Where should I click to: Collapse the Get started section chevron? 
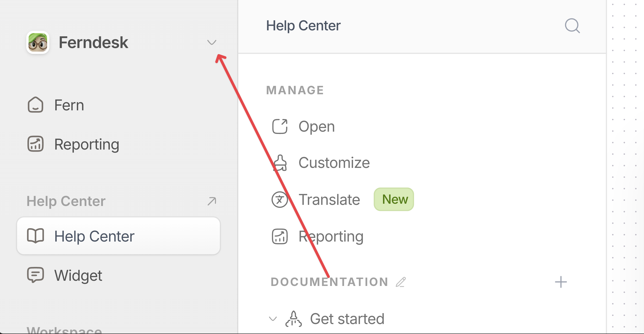click(x=273, y=319)
